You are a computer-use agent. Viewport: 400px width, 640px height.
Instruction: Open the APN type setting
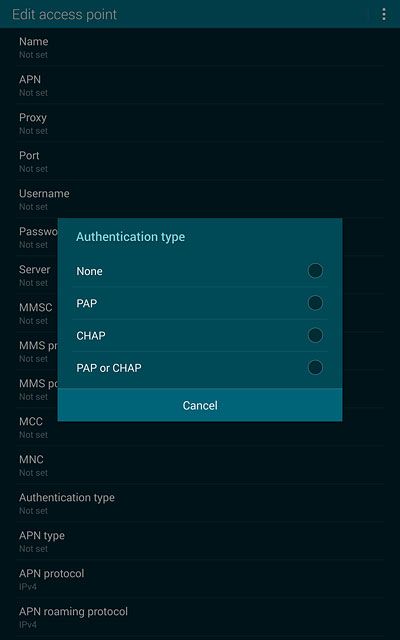pyautogui.click(x=200, y=541)
